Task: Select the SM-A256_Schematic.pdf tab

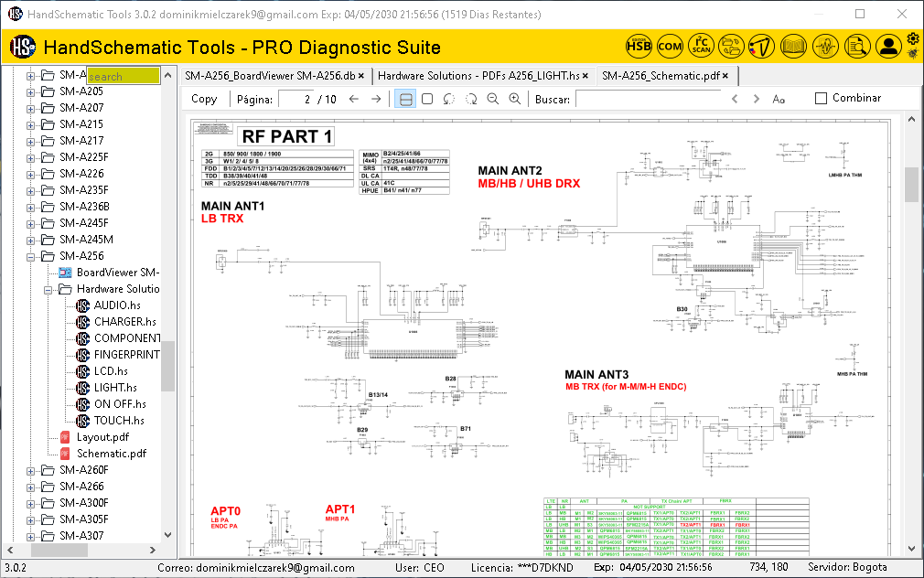Action: pos(661,75)
